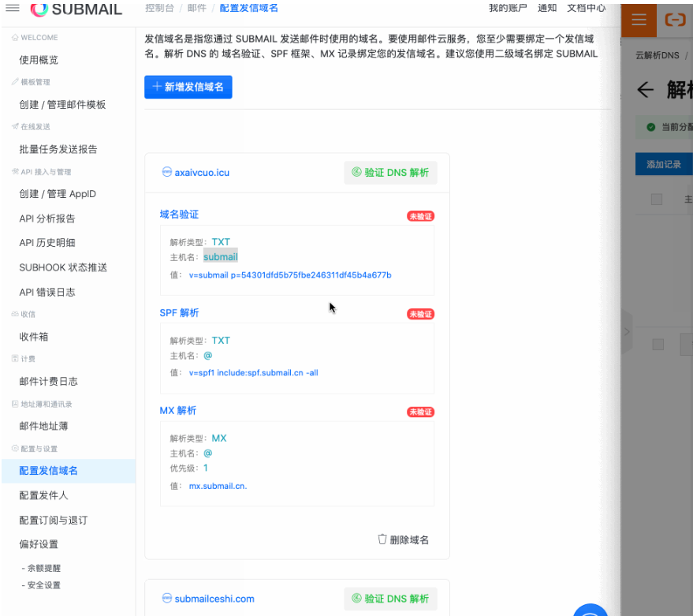The image size is (693, 616).
Task: Expand the side panel collapse arrow handle
Action: click(x=627, y=332)
